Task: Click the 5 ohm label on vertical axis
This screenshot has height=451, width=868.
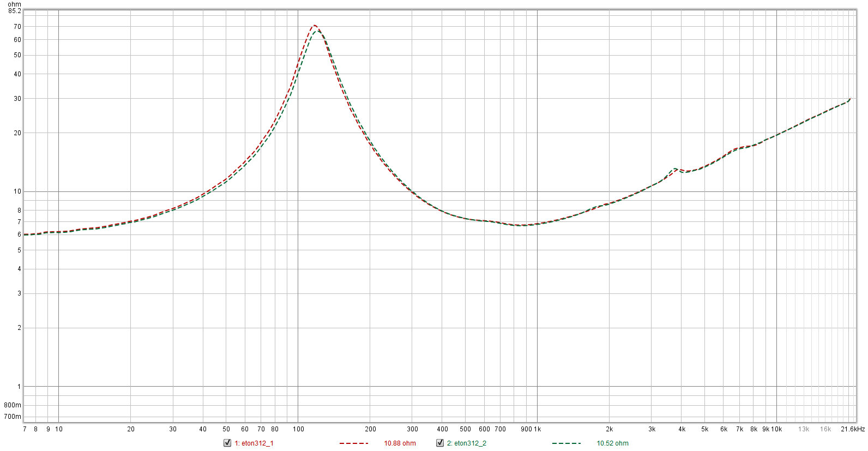Action: point(19,250)
